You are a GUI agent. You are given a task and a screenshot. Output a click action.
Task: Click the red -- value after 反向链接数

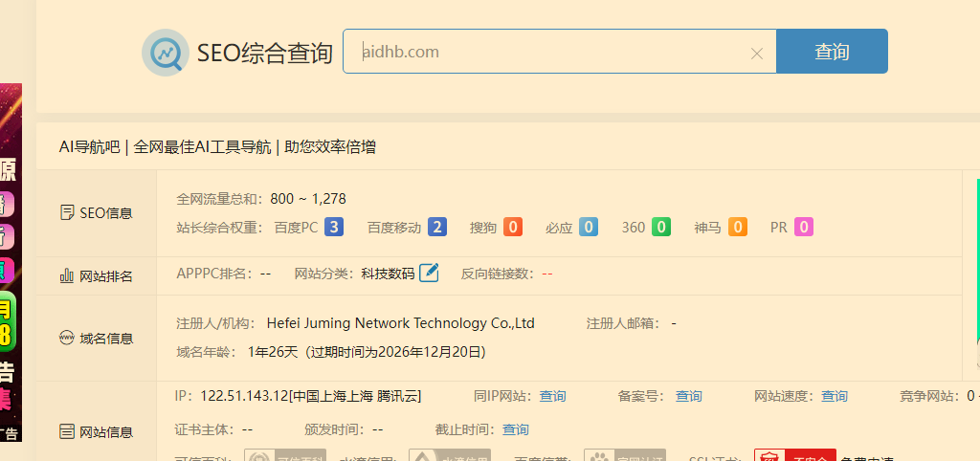click(x=546, y=274)
